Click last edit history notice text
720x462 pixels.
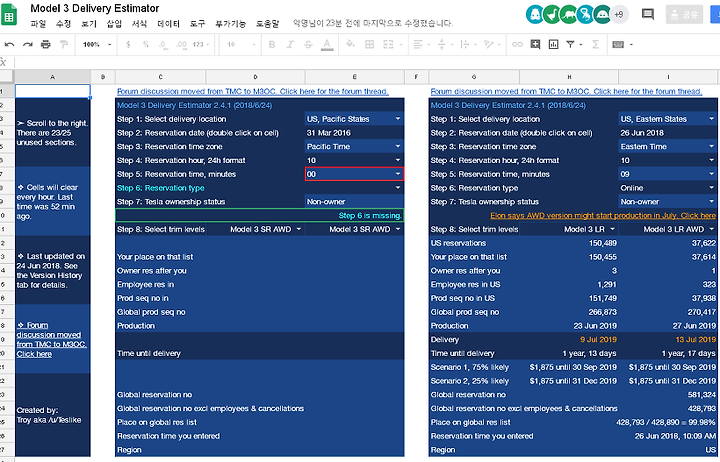(373, 23)
